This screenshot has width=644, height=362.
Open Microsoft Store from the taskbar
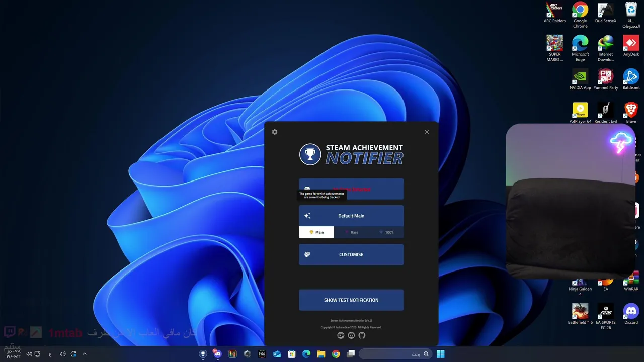coord(291,354)
